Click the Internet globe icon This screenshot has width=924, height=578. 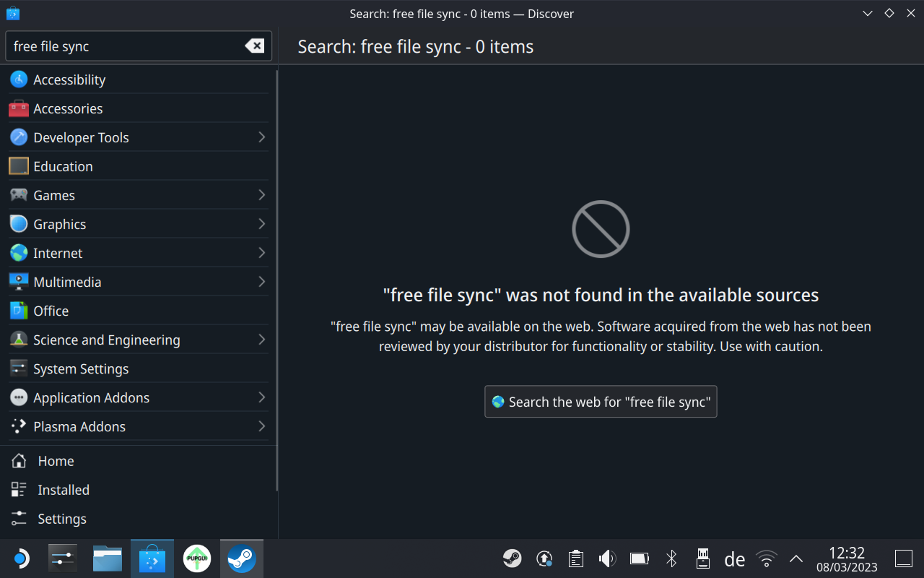(x=19, y=253)
